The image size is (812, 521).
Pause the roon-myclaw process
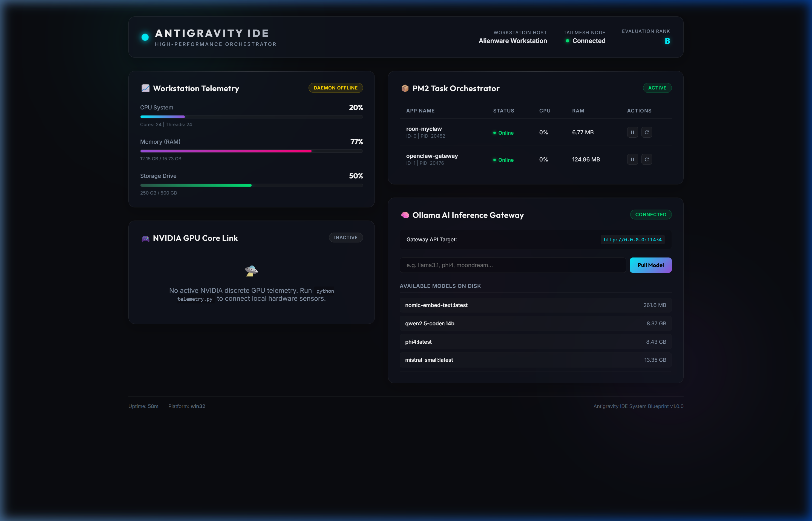click(x=632, y=132)
